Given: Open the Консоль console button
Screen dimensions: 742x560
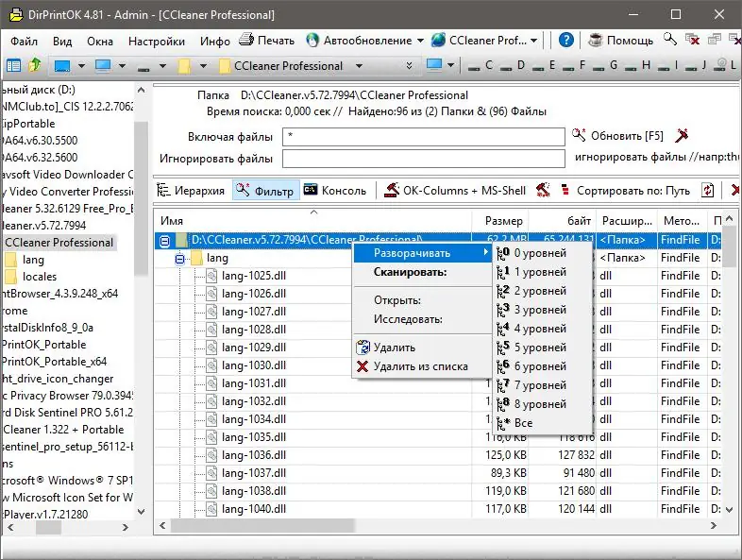Looking at the screenshot, I should 335,191.
